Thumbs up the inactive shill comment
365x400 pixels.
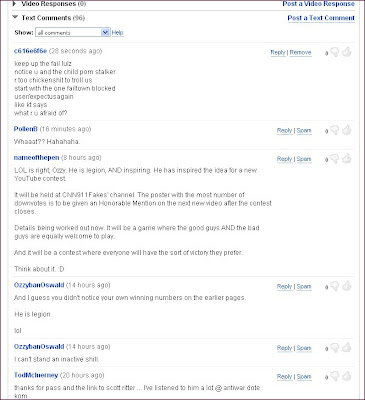pyautogui.click(x=347, y=347)
